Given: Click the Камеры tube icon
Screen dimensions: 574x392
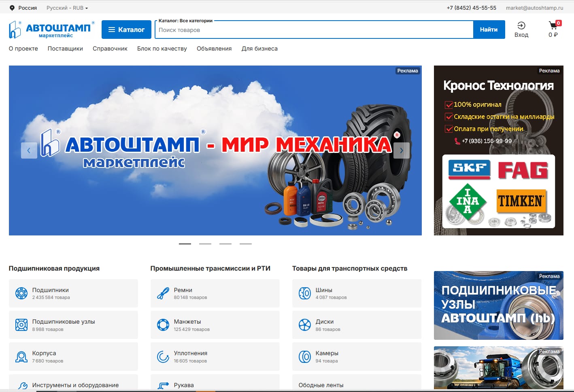Looking at the screenshot, I should pos(305,356).
